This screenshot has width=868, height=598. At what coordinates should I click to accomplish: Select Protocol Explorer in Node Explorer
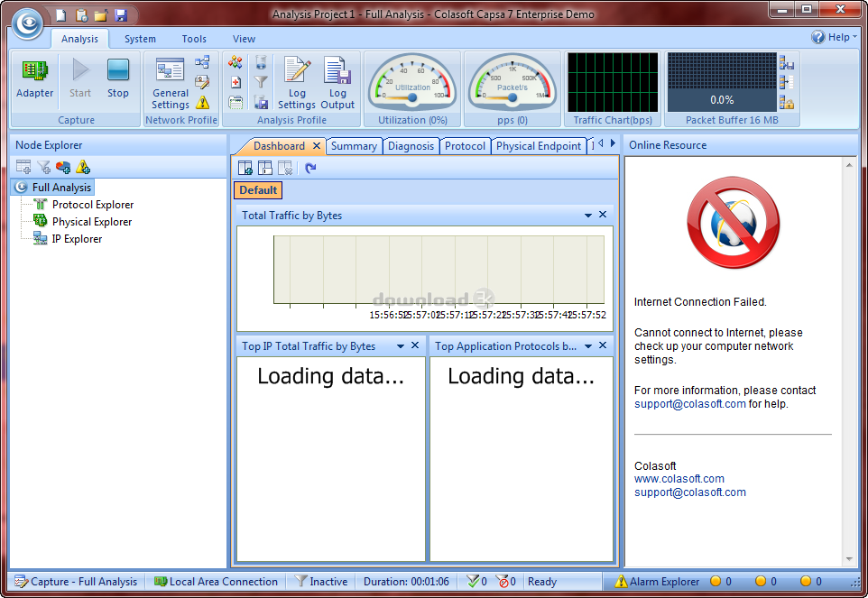(x=93, y=205)
